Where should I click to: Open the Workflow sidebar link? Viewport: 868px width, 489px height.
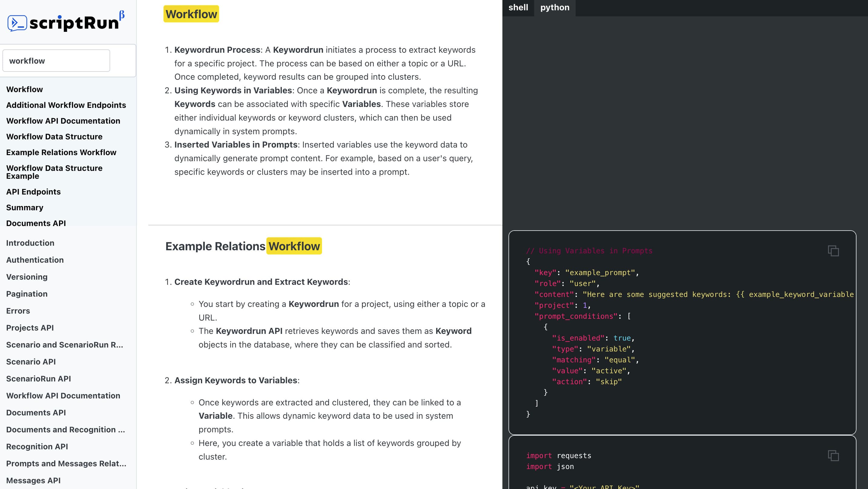click(24, 89)
